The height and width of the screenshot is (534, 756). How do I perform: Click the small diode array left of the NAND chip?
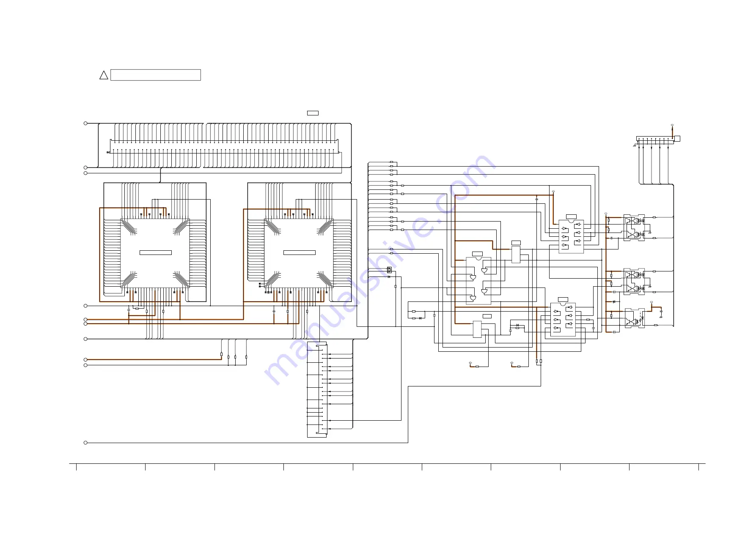coord(389,270)
